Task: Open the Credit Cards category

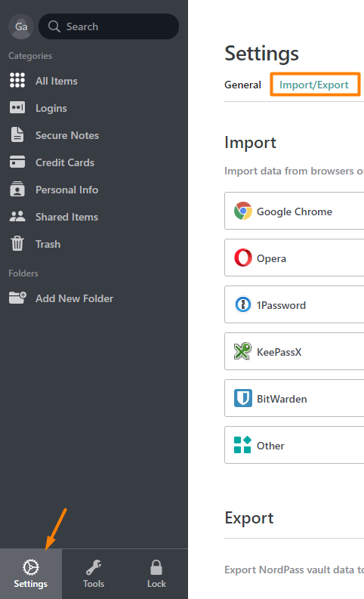Action: [x=65, y=162]
